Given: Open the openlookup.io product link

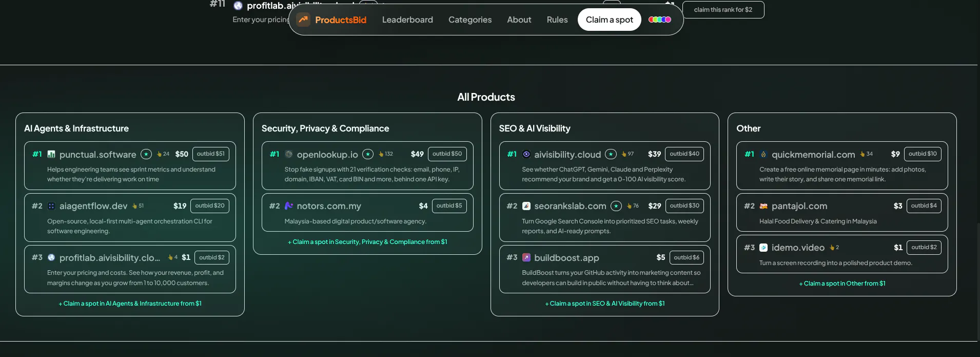Looking at the screenshot, I should 327,155.
